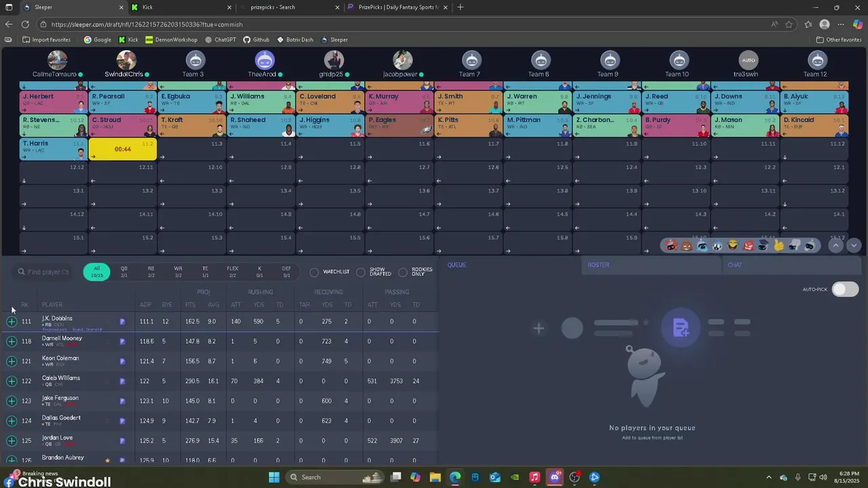
Task: Click in the Find player search field
Action: pyautogui.click(x=45, y=272)
